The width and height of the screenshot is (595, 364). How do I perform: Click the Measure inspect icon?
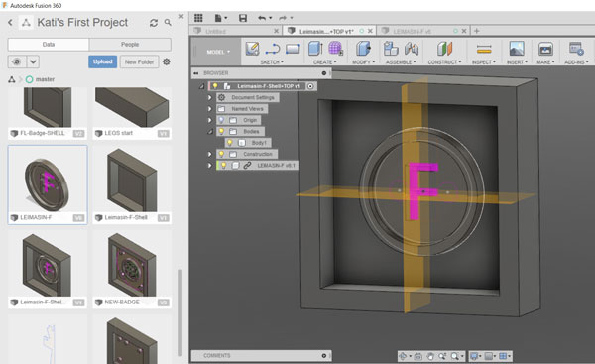click(484, 49)
